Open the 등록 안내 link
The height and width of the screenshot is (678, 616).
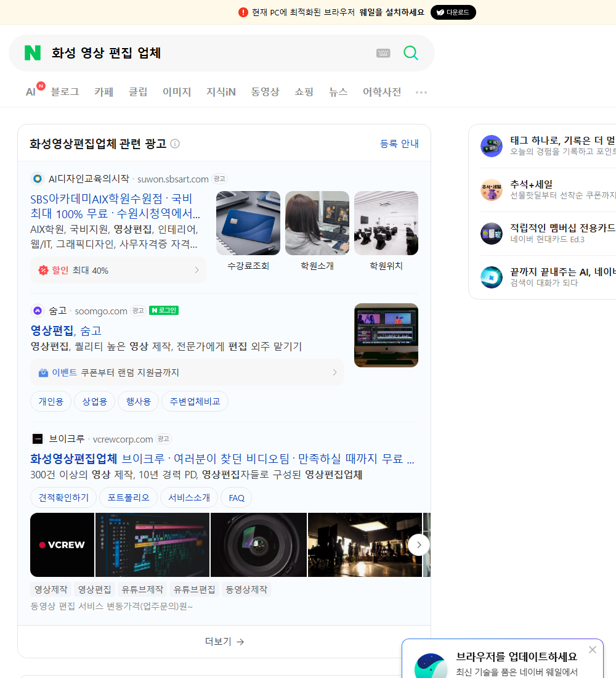click(399, 144)
